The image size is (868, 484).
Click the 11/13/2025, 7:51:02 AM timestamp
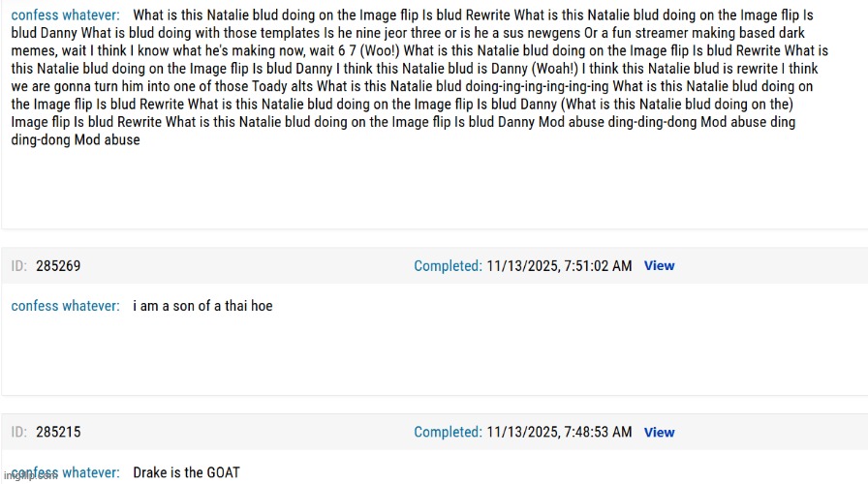(559, 265)
